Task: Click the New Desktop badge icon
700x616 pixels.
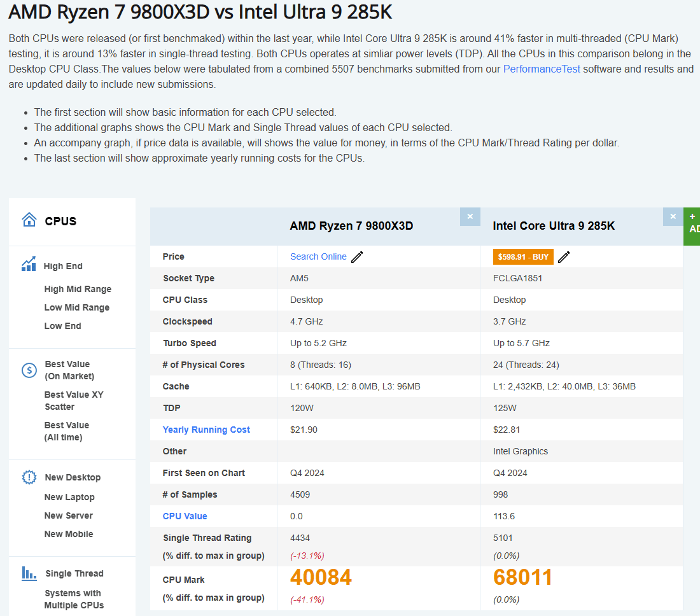Action: [29, 477]
